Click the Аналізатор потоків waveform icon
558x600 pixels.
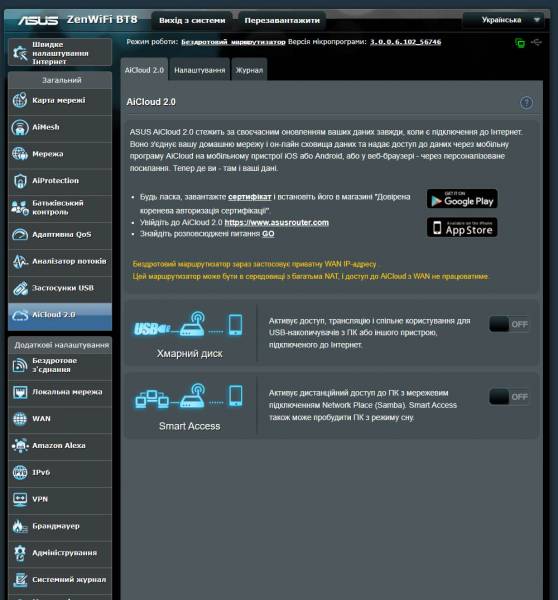click(x=20, y=261)
